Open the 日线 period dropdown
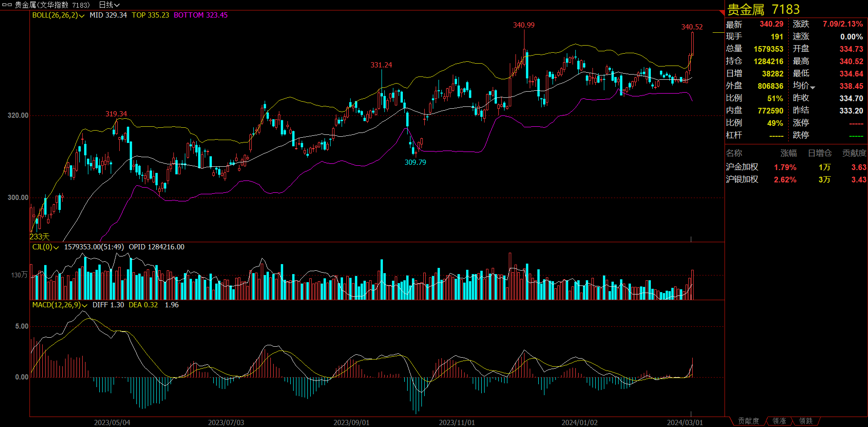Screen dimensions: 868x427 [x=109, y=5]
